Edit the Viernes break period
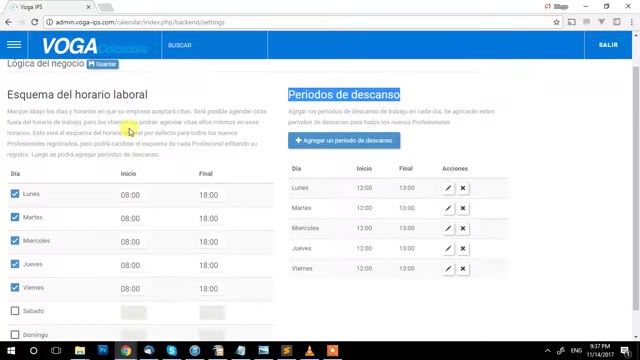 [448, 269]
